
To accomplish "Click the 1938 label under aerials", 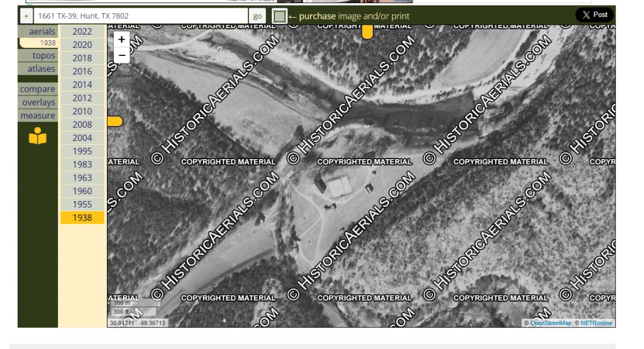I will 47,43.
